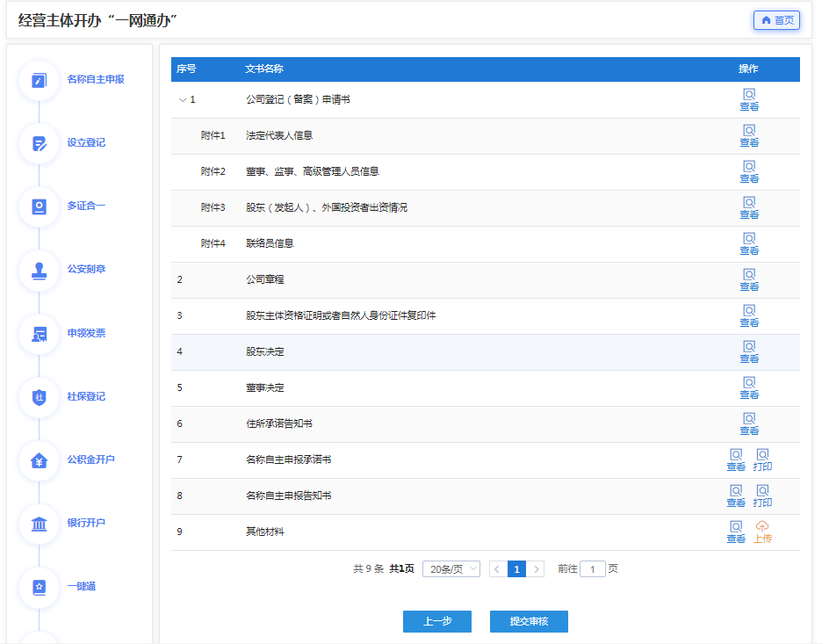The width and height of the screenshot is (822, 644).
Task: Open the 申领发票 step icon
Action: pos(39,334)
